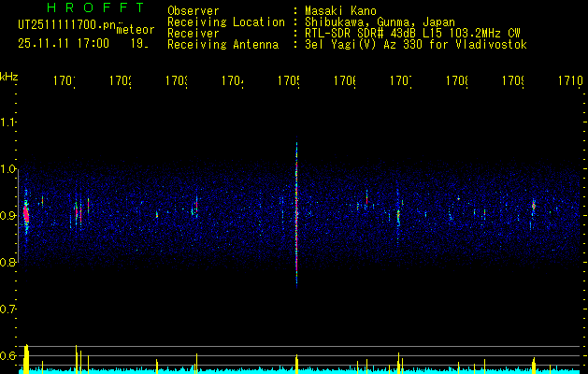Click the 0.8 frequency axis label
The height and width of the screenshot is (374, 588).
click(x=8, y=262)
